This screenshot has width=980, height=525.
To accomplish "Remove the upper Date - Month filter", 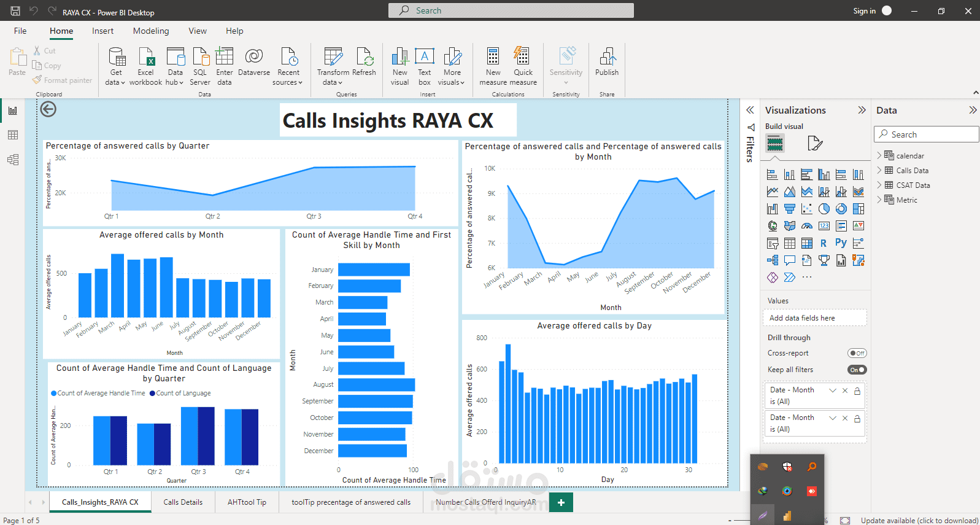I will (845, 391).
